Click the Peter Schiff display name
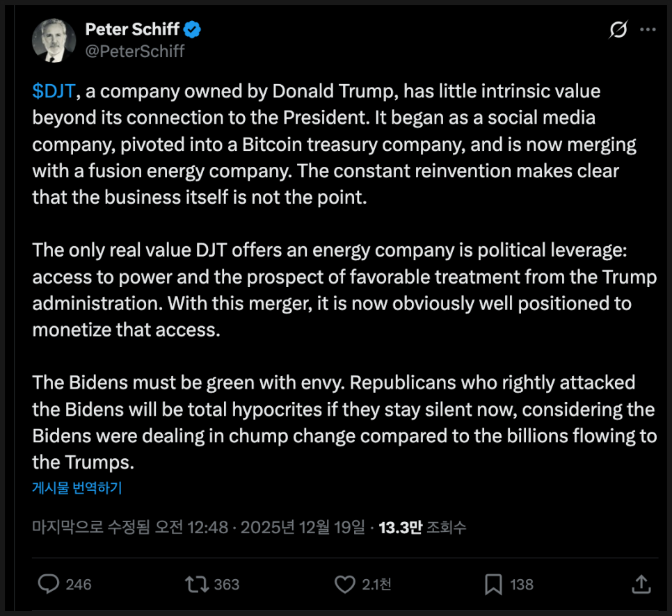 (x=131, y=29)
